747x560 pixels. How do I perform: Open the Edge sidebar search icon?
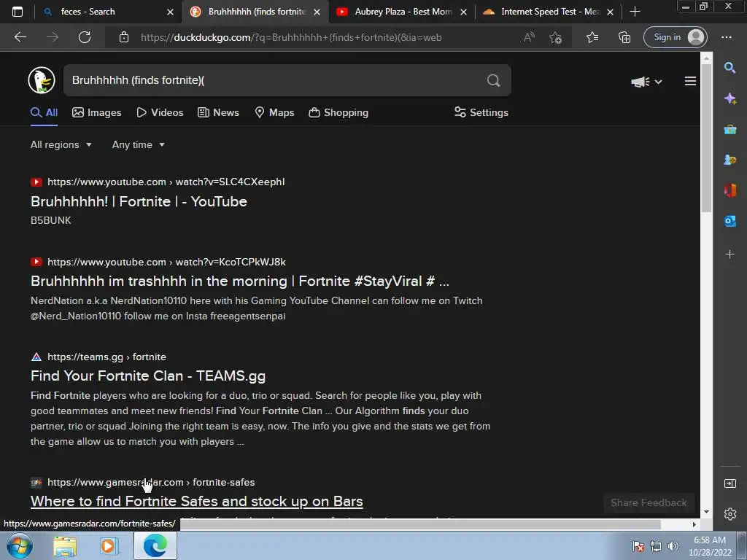click(x=729, y=68)
